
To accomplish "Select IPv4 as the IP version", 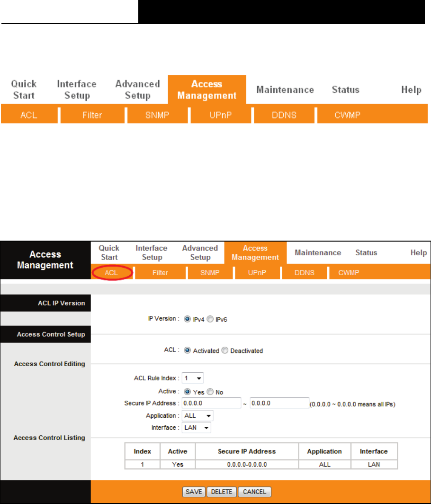I will pyautogui.click(x=187, y=319).
